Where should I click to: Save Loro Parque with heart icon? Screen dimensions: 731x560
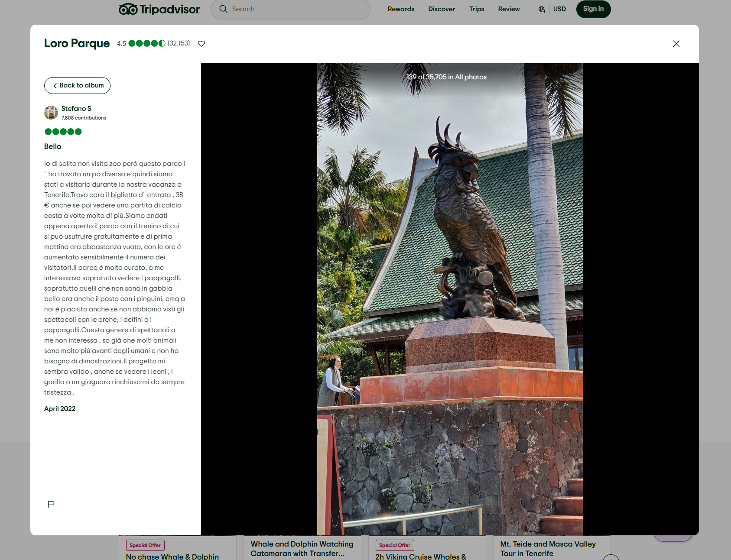[x=201, y=43]
